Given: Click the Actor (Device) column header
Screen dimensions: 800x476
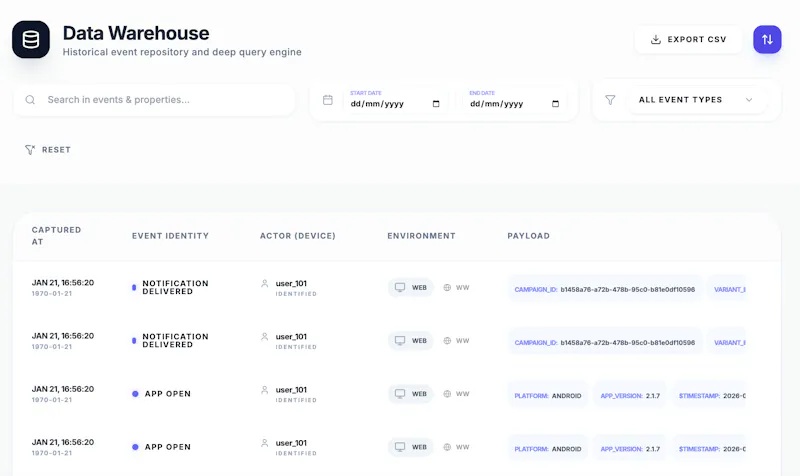Looking at the screenshot, I should (x=298, y=236).
